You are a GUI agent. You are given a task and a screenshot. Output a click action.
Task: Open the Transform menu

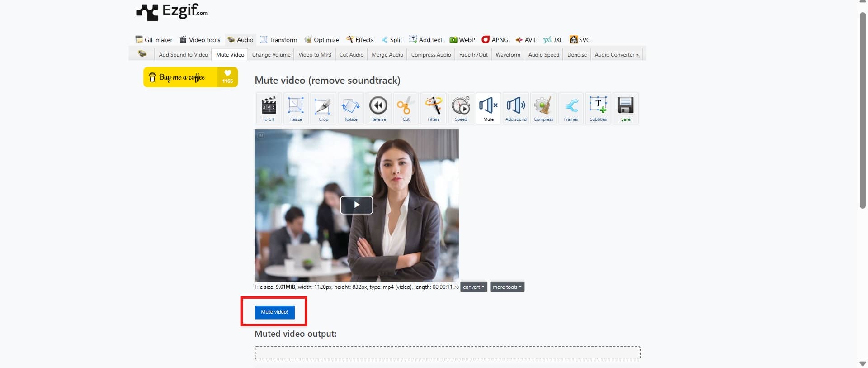click(x=278, y=40)
